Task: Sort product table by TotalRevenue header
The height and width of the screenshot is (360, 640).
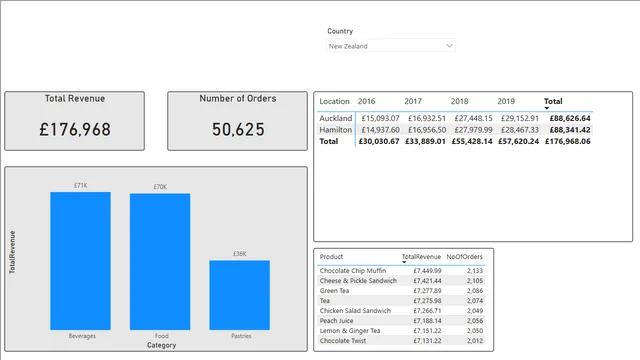Action: coord(421,257)
